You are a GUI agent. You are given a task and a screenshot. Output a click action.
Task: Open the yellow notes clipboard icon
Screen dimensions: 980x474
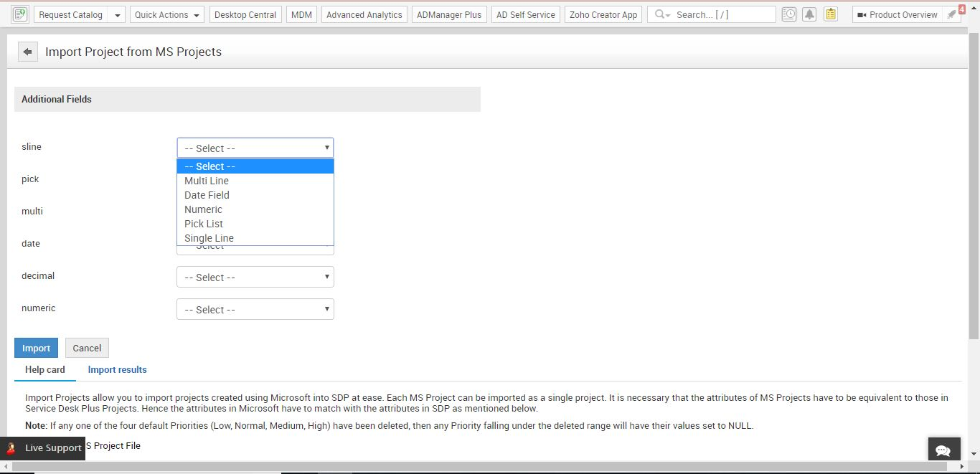[x=830, y=14]
